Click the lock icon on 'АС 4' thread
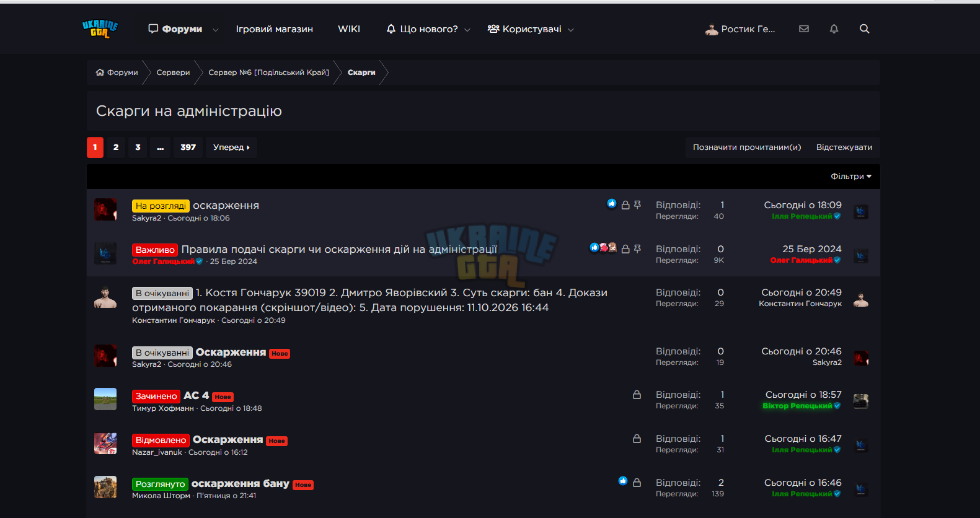The width and height of the screenshot is (980, 518). coord(637,395)
